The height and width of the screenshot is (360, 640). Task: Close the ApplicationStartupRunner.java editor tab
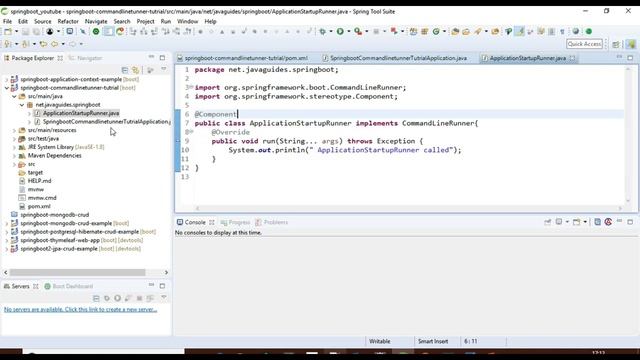pyautogui.click(x=572, y=58)
